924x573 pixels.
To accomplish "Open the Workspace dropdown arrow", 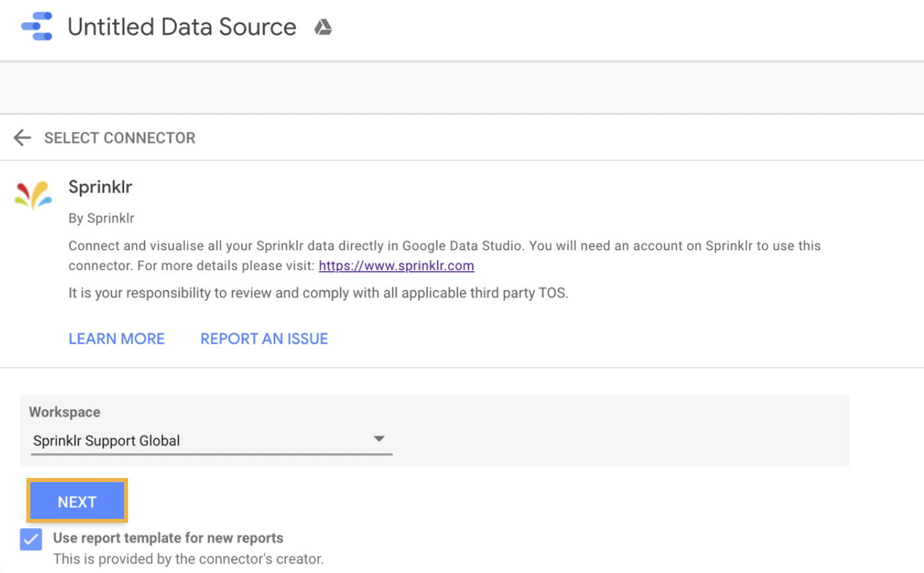I will tap(379, 439).
